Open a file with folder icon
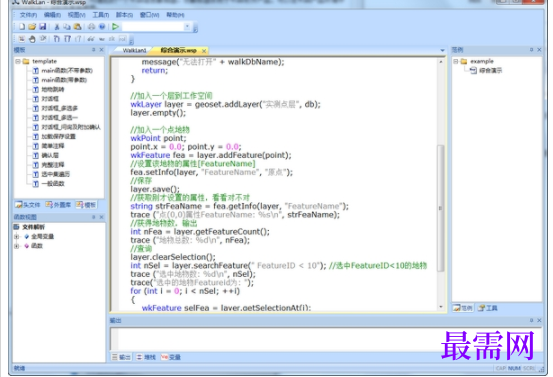The width and height of the screenshot is (553, 377). point(32,26)
